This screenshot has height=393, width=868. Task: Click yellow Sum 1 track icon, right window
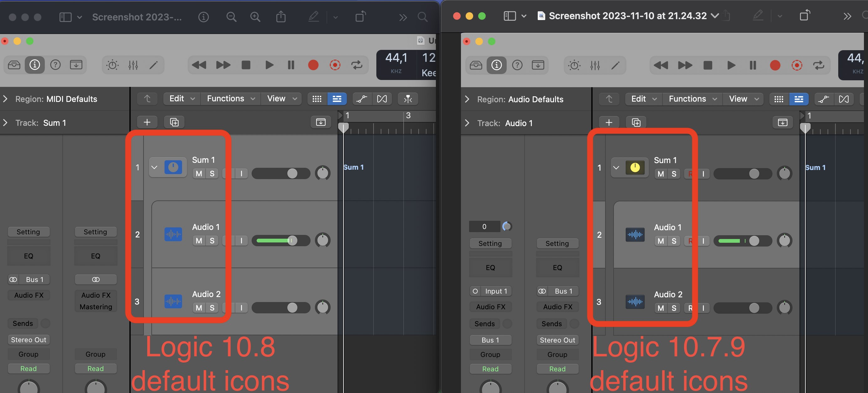point(635,168)
